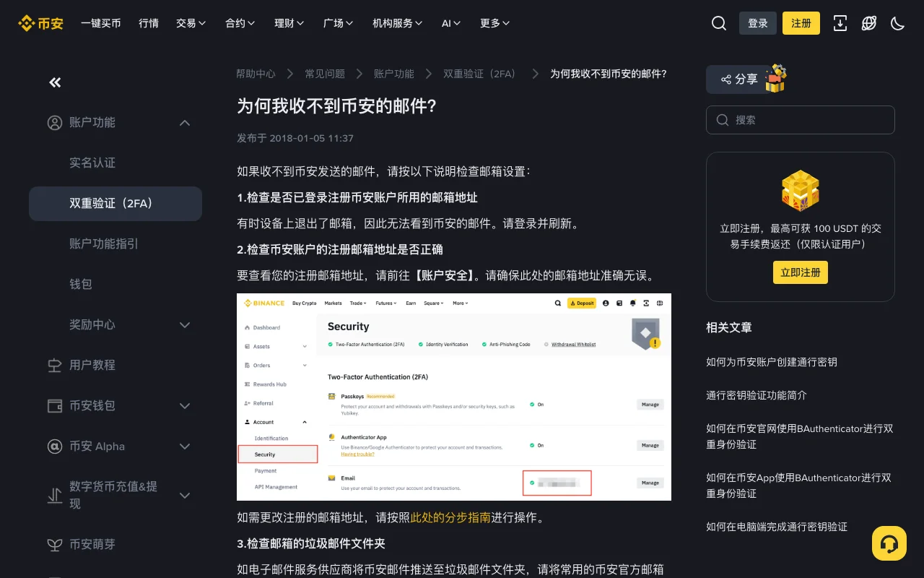924x578 pixels.
Task: Open article 如何在电脑端完成通行密钥验证
Action: [777, 527]
